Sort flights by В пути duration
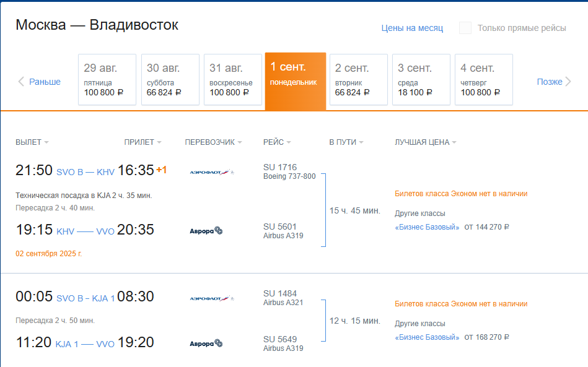588x367 pixels. pos(346,142)
